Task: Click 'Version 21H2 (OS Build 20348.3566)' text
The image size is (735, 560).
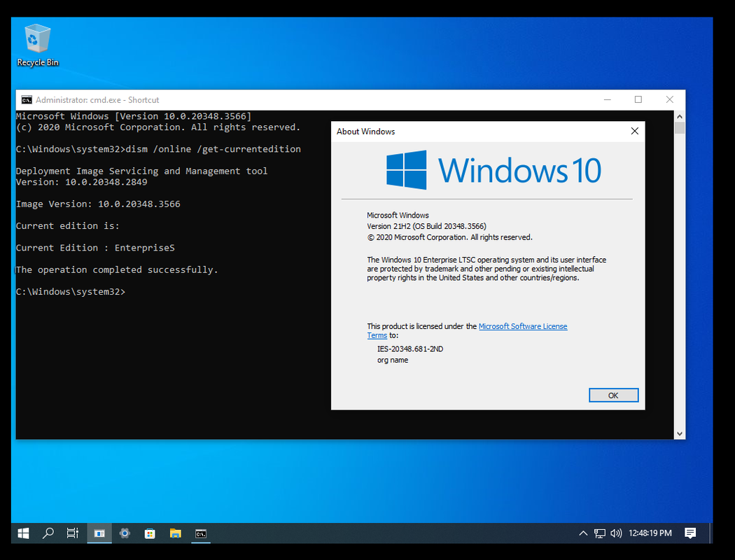Action: (x=426, y=226)
